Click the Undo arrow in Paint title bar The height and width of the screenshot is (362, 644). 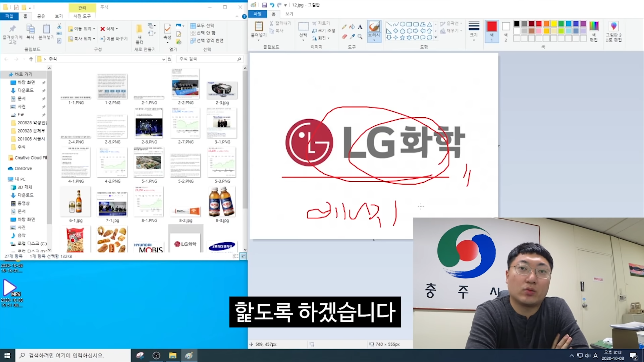272,5
